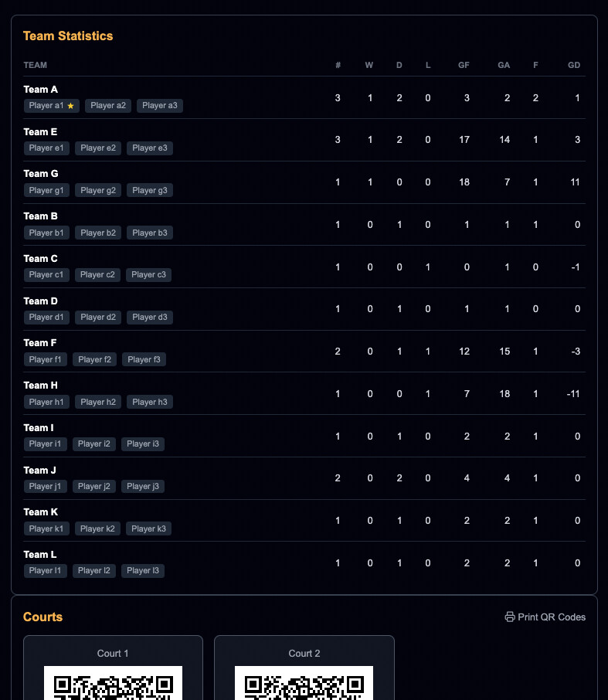Select the Player c2 chip
Viewport: 608px width, 700px height.
click(98, 275)
